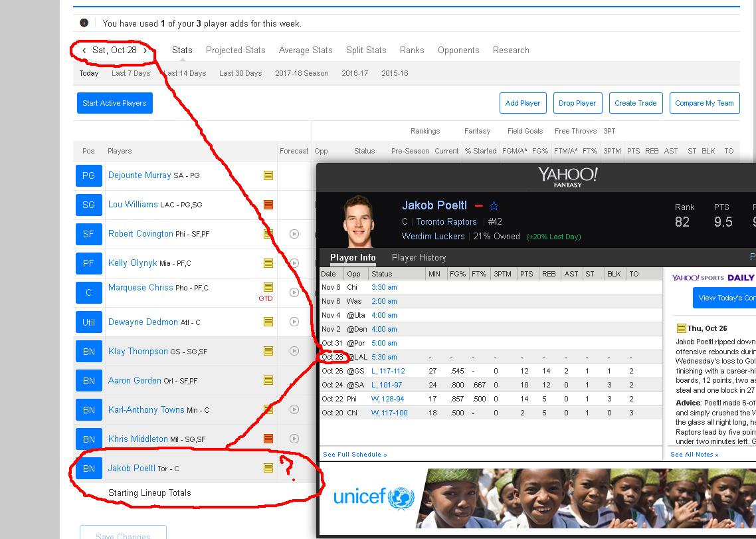Select 2015-16 stat range
This screenshot has width=756, height=539.
395,73
